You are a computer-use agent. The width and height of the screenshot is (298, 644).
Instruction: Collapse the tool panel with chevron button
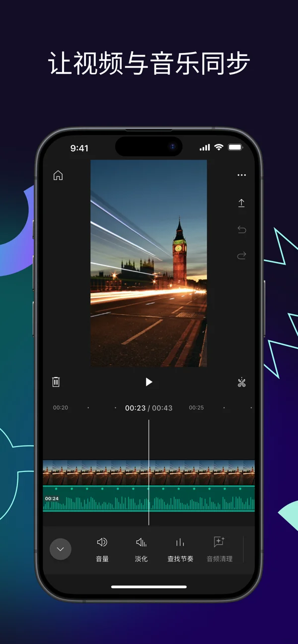click(x=61, y=549)
